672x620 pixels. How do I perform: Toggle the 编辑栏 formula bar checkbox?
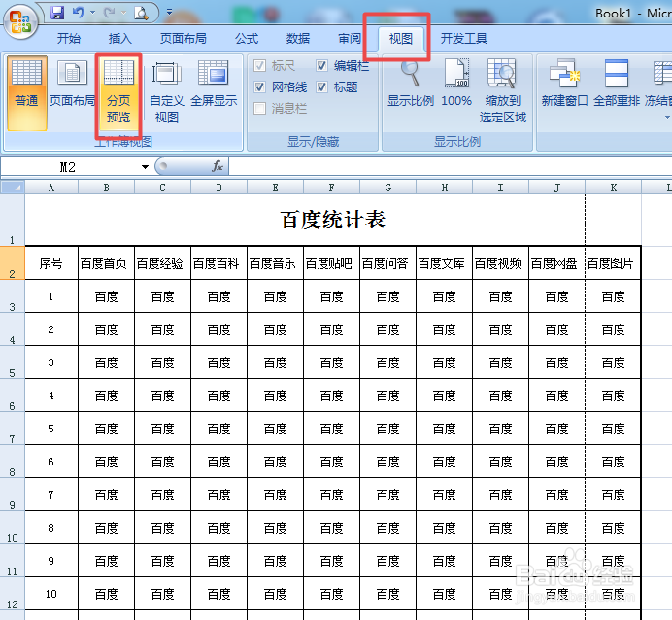[x=321, y=66]
